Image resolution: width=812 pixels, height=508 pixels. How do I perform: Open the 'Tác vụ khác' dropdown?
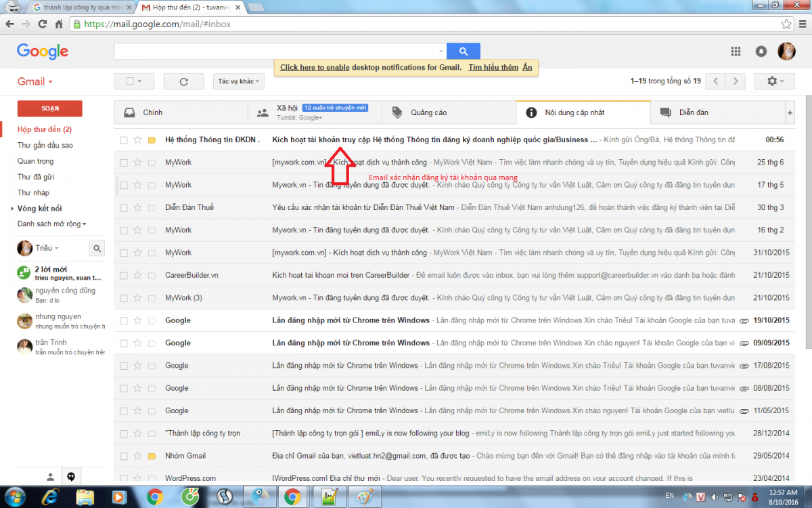click(238, 81)
